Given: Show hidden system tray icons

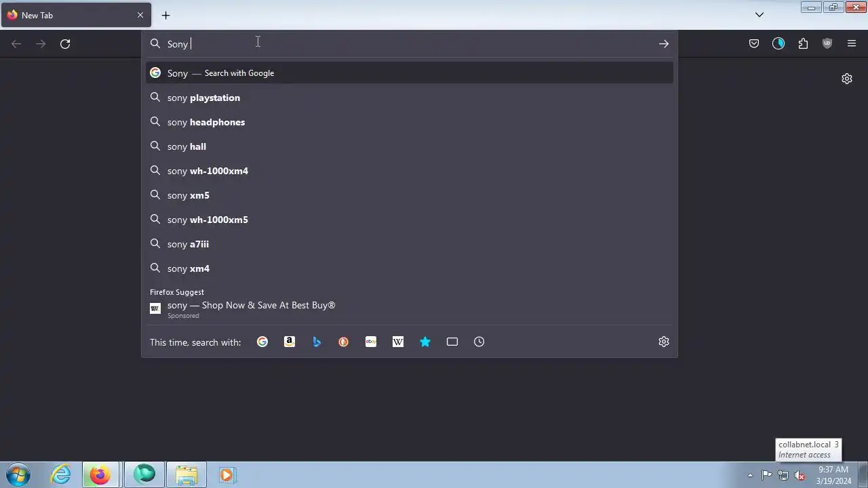Looking at the screenshot, I should (750, 475).
